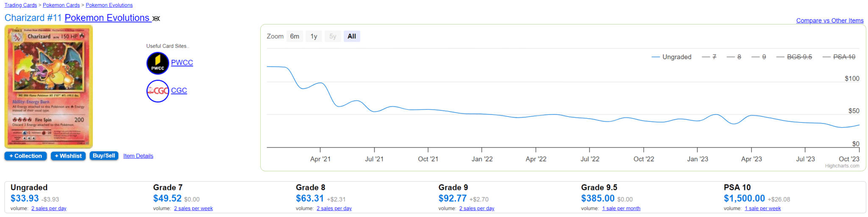Click the icon beside Pokemon Evolutions title

156,19
